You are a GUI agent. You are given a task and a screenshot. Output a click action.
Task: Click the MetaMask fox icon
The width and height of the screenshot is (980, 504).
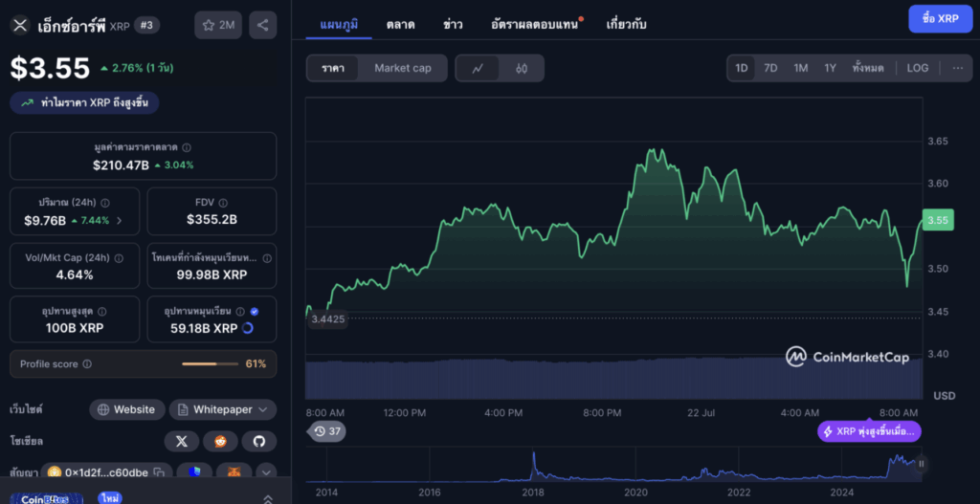click(x=234, y=472)
